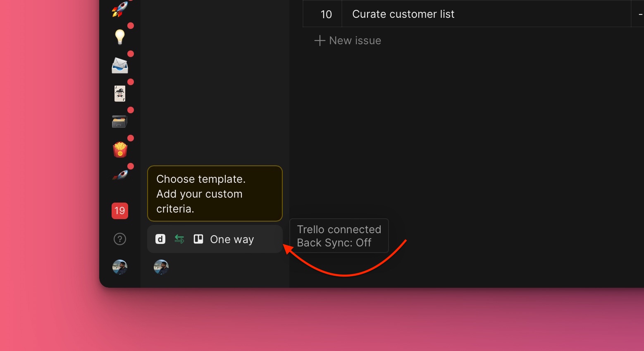
Task: Click the Trello connected tooltip
Action: (x=339, y=236)
